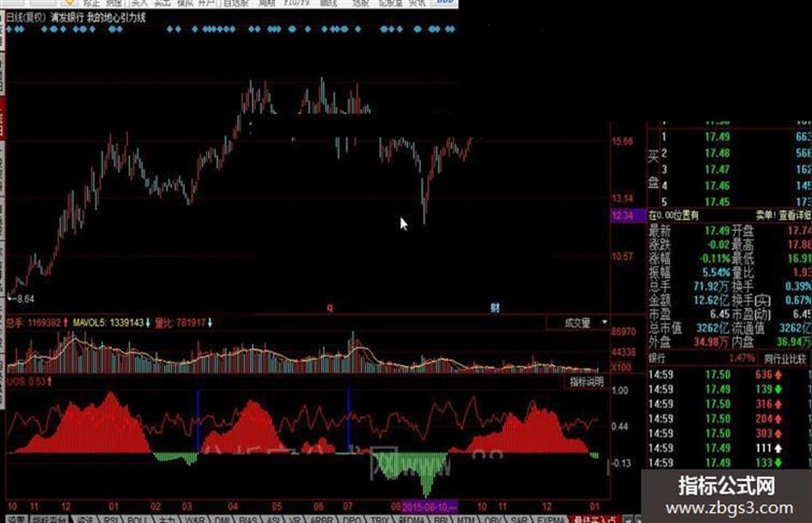Select buy level 5 price 17.45
This screenshot has height=523, width=812.
tap(717, 202)
